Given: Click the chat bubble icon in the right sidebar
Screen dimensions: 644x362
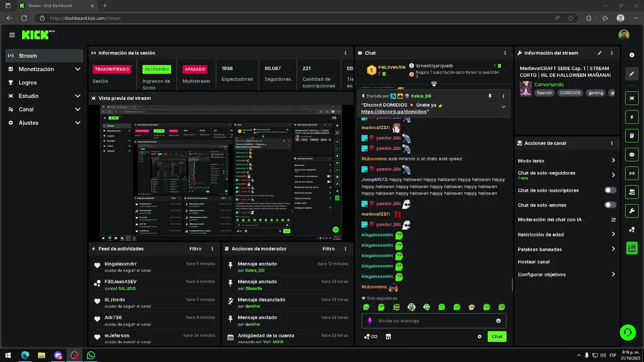Looking at the screenshot, I should [632, 155].
